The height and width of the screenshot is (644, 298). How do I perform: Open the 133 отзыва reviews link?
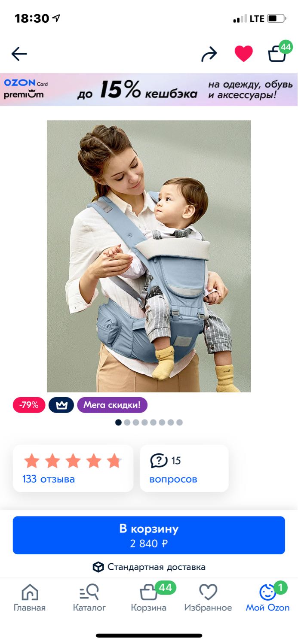pos(49,479)
